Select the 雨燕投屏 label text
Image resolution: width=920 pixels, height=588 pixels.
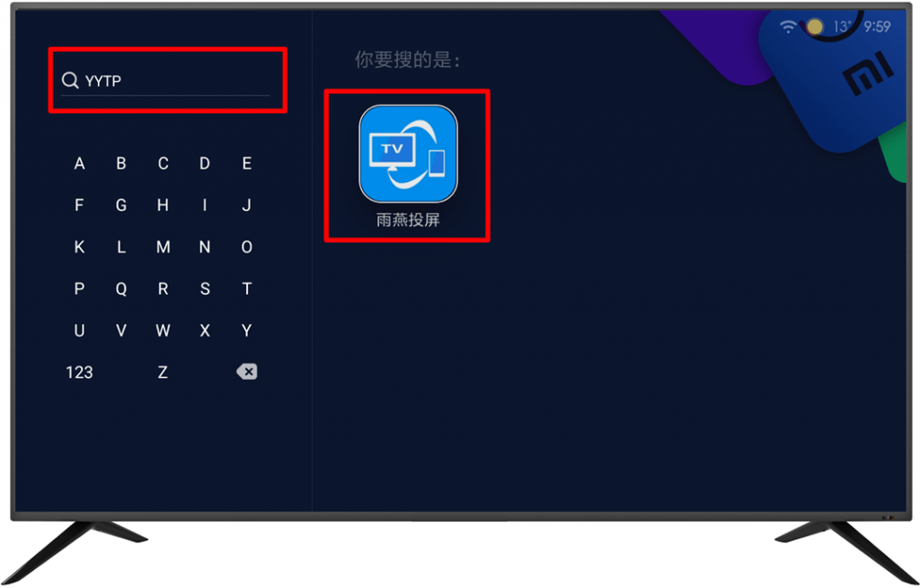409,221
